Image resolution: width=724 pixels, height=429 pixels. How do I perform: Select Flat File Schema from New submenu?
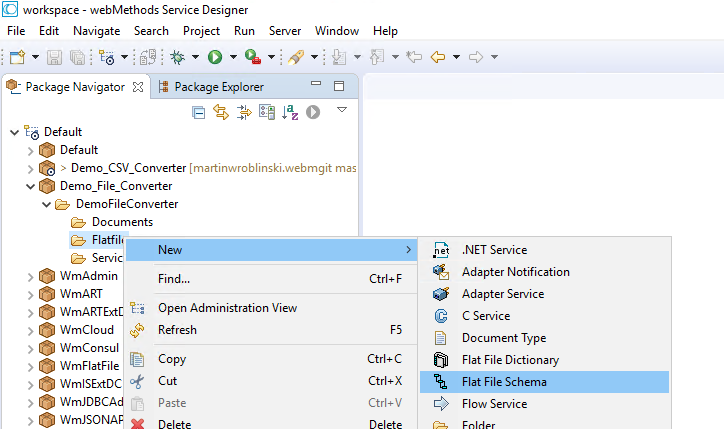click(504, 382)
